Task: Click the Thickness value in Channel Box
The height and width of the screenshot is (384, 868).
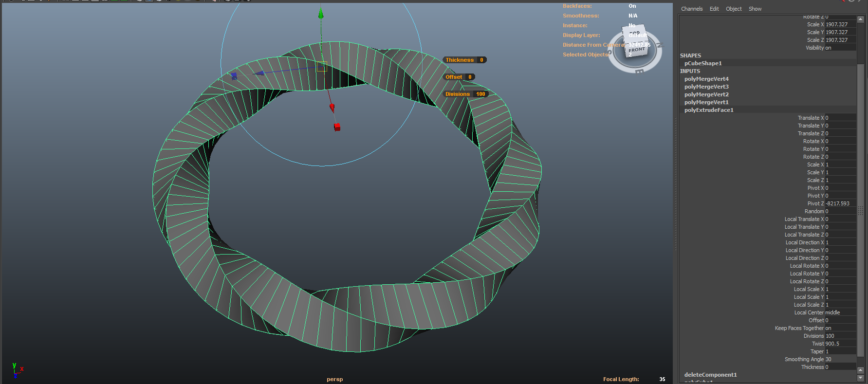Action: (x=840, y=367)
